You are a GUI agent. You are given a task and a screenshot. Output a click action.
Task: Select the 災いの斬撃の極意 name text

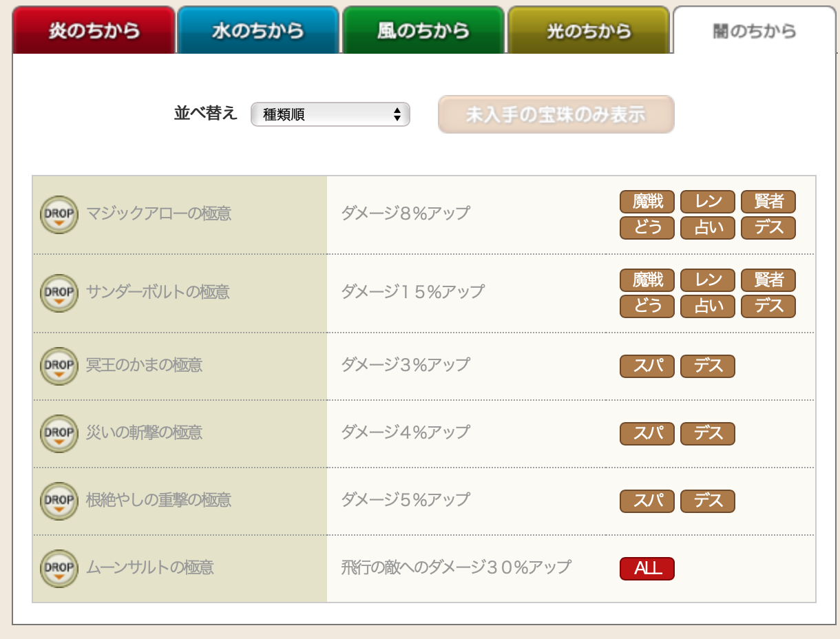click(x=145, y=432)
